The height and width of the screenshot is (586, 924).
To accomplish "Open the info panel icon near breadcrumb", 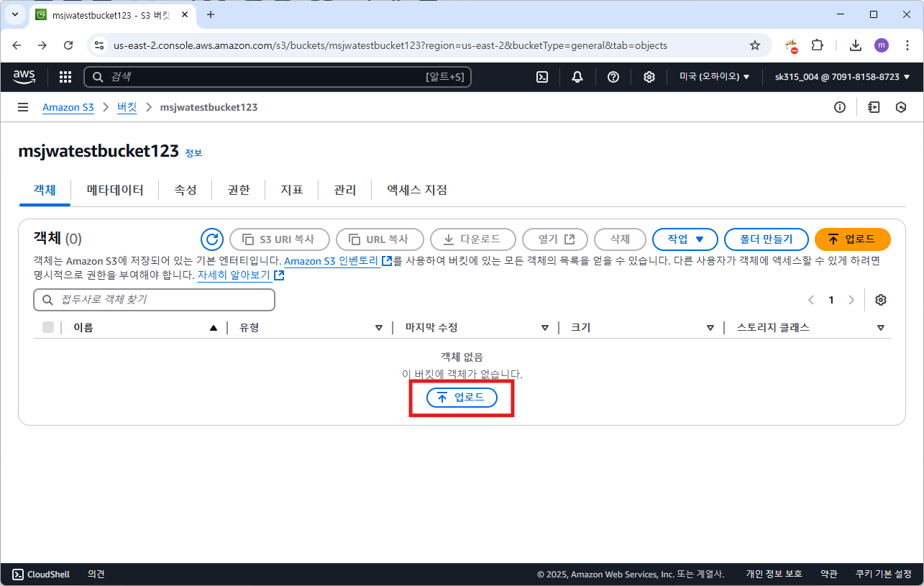I will pos(840,107).
